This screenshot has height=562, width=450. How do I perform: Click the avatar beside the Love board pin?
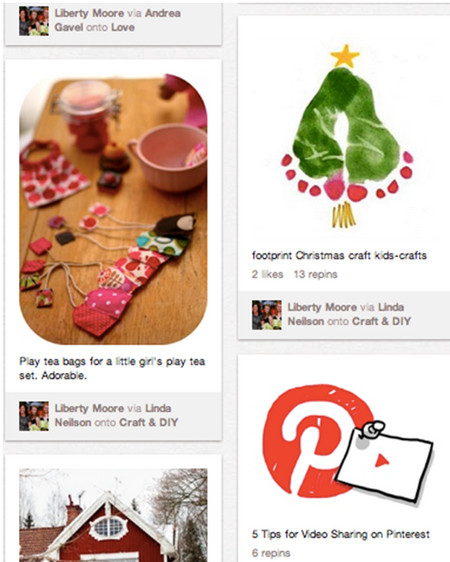[34, 21]
